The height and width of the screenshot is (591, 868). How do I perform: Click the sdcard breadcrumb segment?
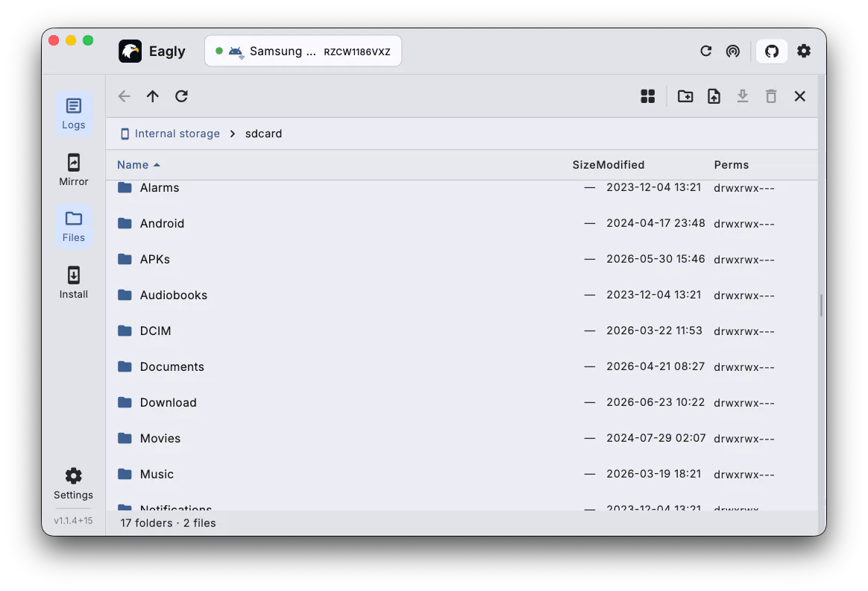coord(263,134)
